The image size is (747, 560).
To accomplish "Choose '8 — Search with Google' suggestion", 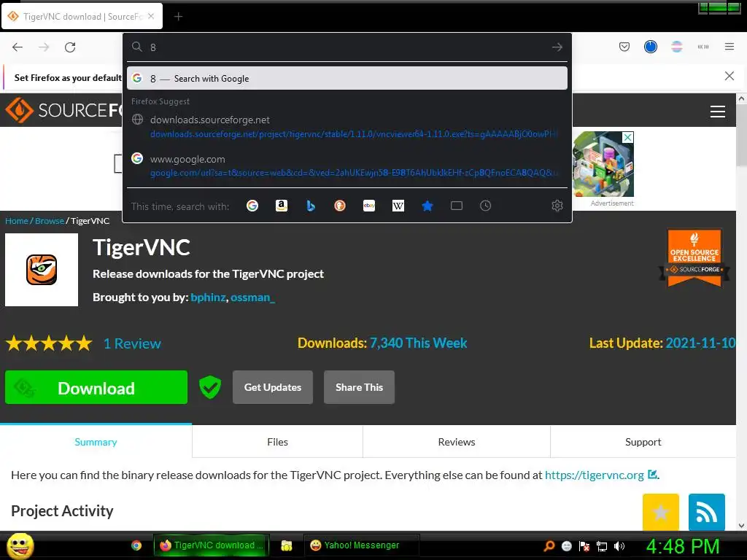I will [x=347, y=78].
